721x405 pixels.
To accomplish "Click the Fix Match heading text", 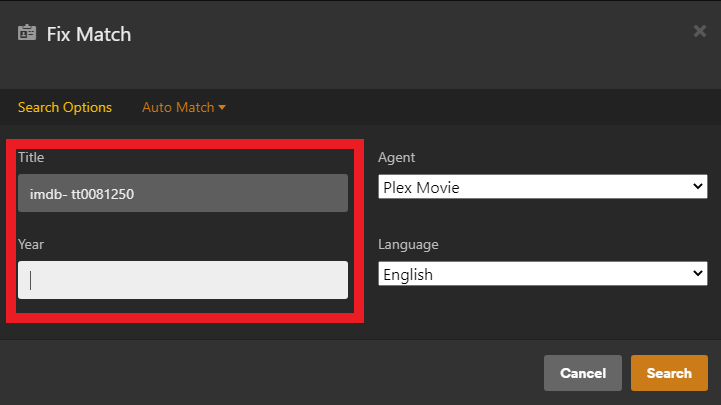I will tap(89, 34).
